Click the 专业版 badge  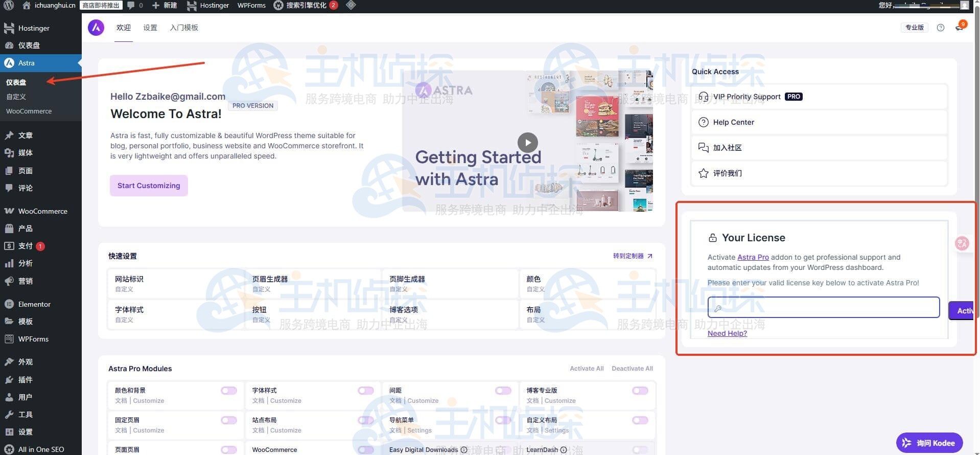(914, 28)
